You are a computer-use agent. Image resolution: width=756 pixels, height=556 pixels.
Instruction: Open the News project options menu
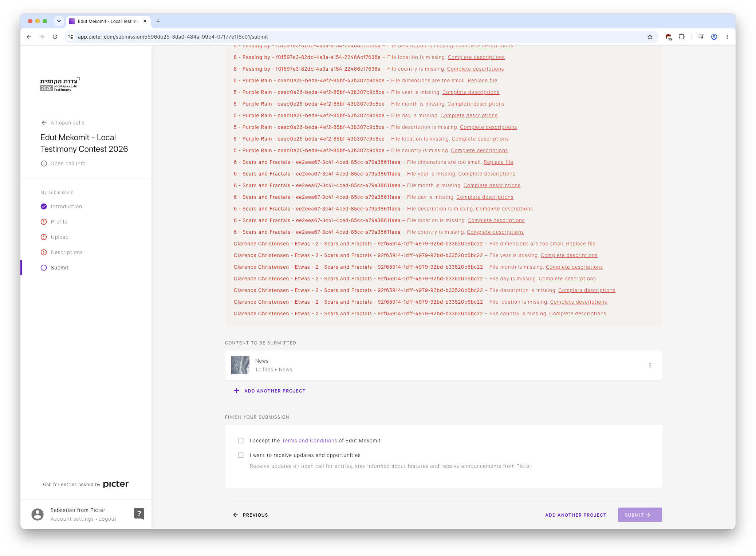[x=650, y=365]
